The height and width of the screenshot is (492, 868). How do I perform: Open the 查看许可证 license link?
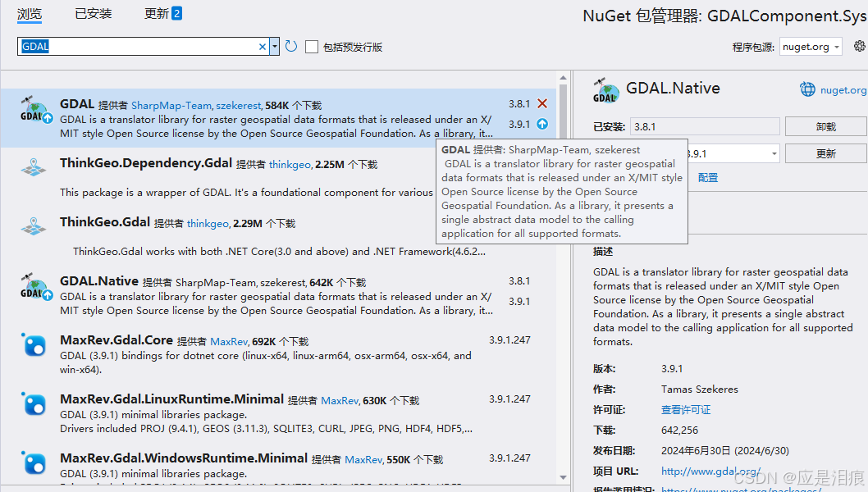coord(686,410)
